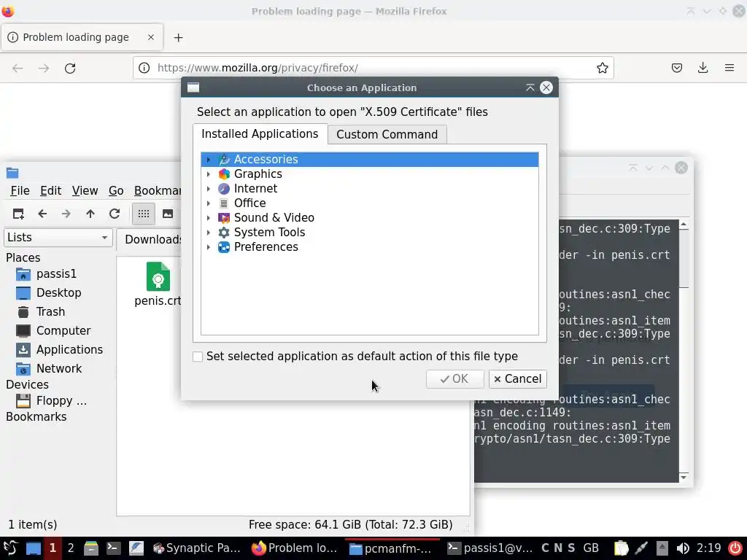This screenshot has width=747, height=560.
Task: Roll up the Choose an Application dialog
Action: point(530,87)
